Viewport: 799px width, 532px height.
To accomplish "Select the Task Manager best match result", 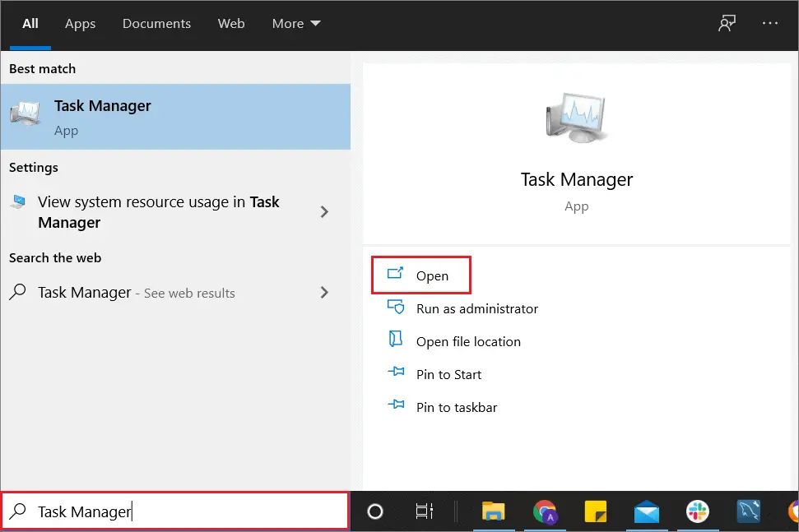I will click(175, 117).
